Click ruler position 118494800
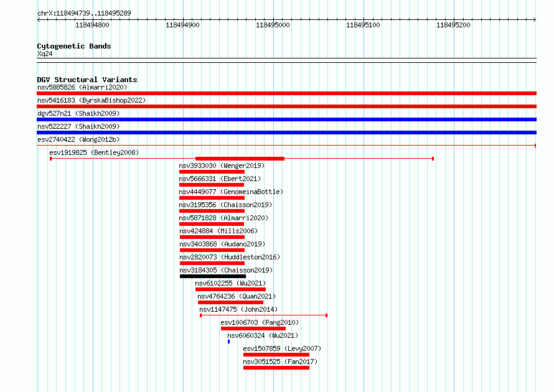This screenshot has height=392, width=554. click(93, 25)
